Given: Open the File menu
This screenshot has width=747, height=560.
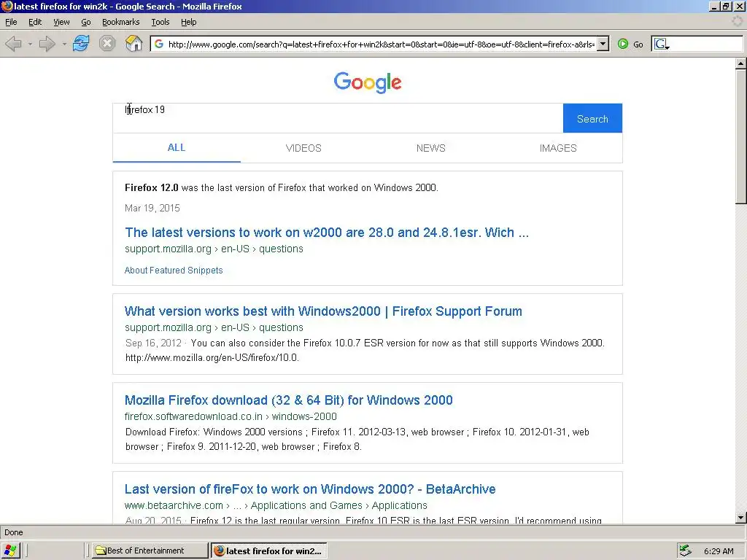Looking at the screenshot, I should click(x=11, y=22).
